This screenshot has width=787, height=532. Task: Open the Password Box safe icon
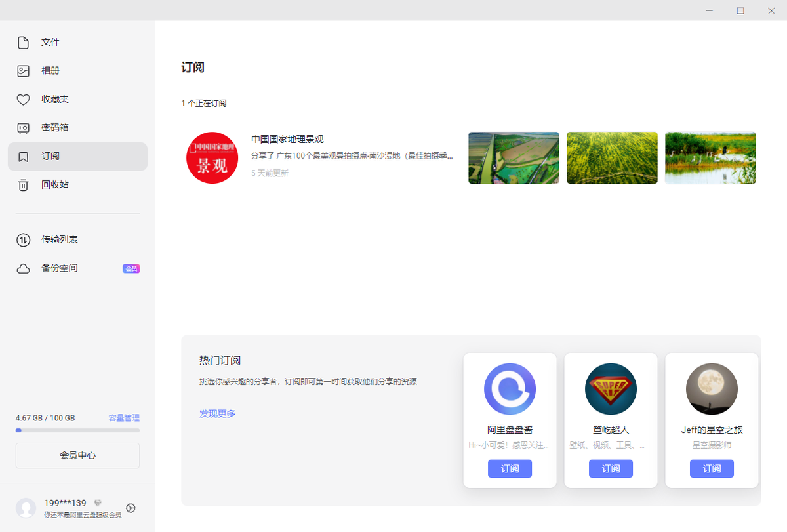click(x=23, y=128)
